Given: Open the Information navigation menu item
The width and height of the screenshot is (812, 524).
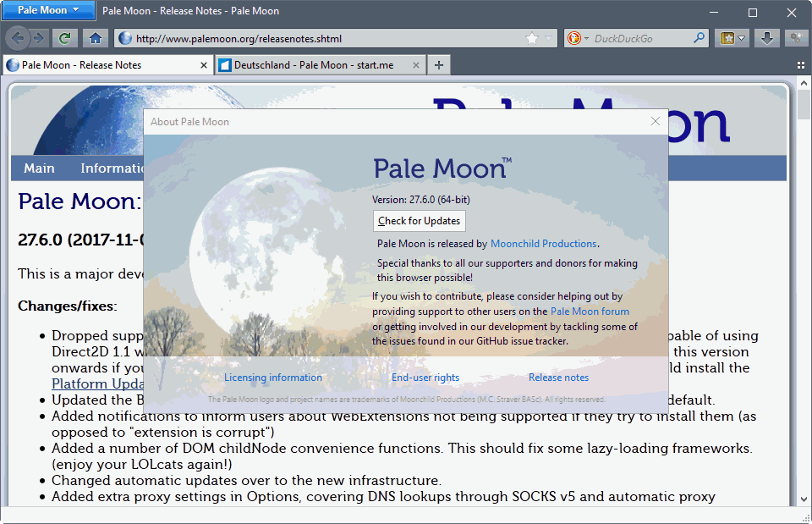Looking at the screenshot, I should [112, 168].
